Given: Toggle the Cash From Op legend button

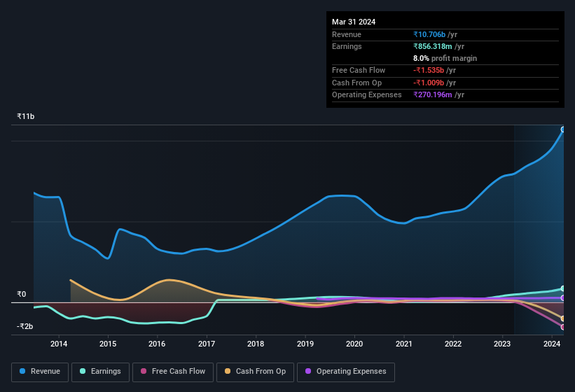Looking at the screenshot, I should click(255, 372).
